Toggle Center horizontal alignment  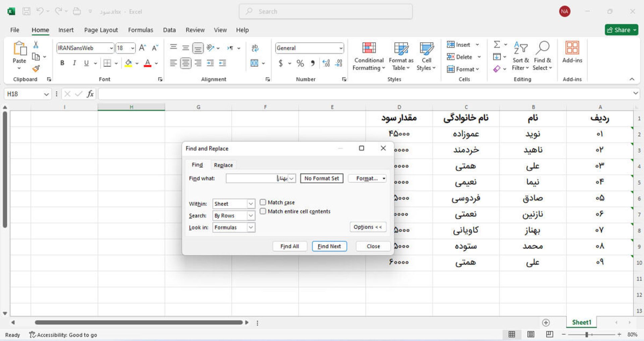coord(185,63)
